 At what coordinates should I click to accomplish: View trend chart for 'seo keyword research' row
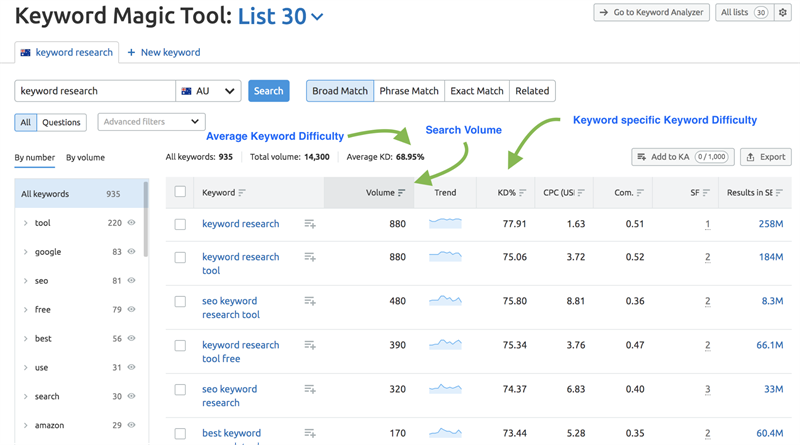(445, 389)
